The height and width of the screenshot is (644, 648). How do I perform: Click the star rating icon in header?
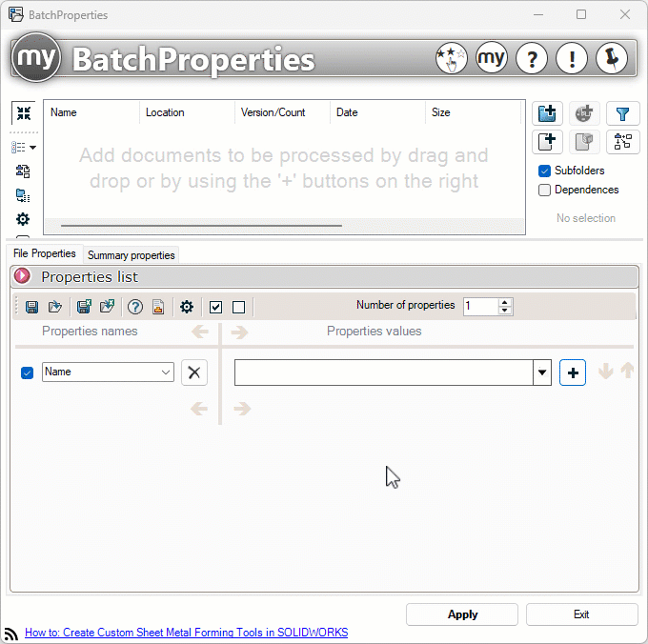tap(451, 58)
